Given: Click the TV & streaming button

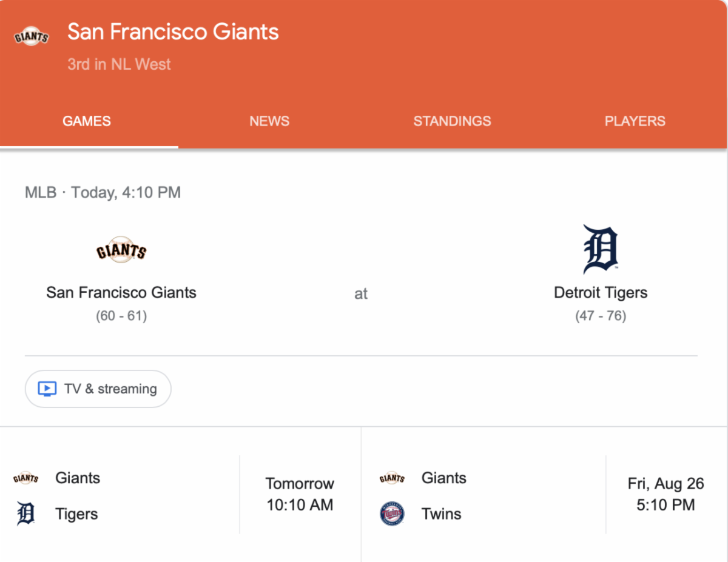Looking at the screenshot, I should pyautogui.click(x=98, y=389).
